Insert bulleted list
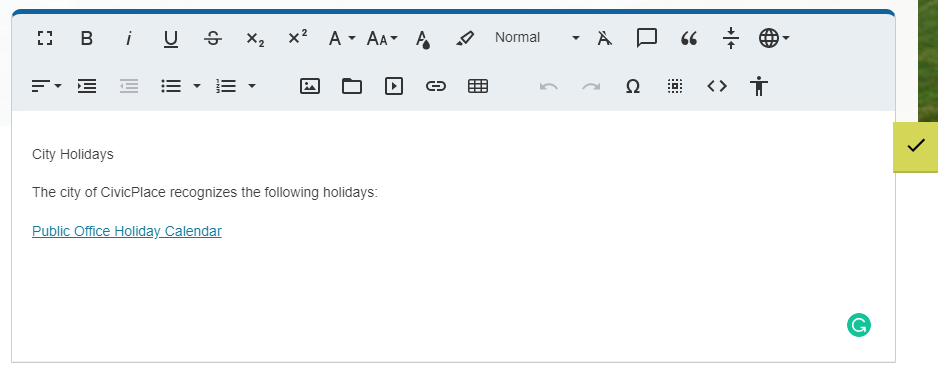Viewport: 938px width, 367px height. click(x=171, y=86)
